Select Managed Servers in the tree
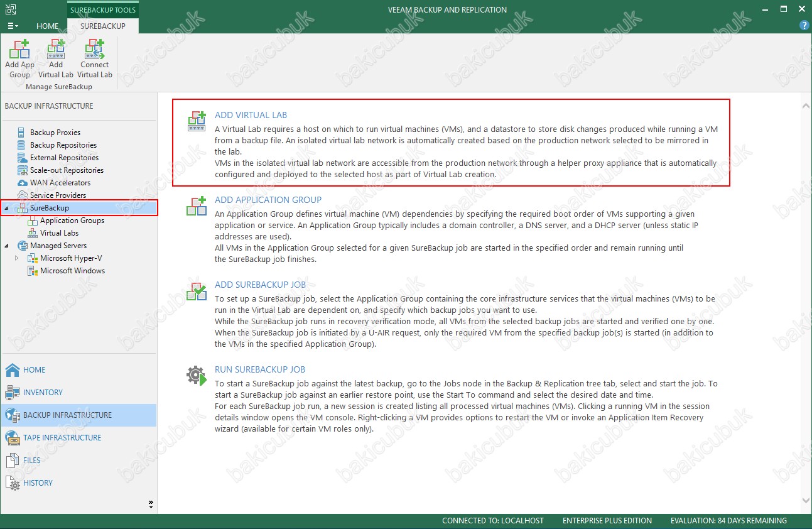Viewport: 812px width, 529px height. tap(58, 246)
